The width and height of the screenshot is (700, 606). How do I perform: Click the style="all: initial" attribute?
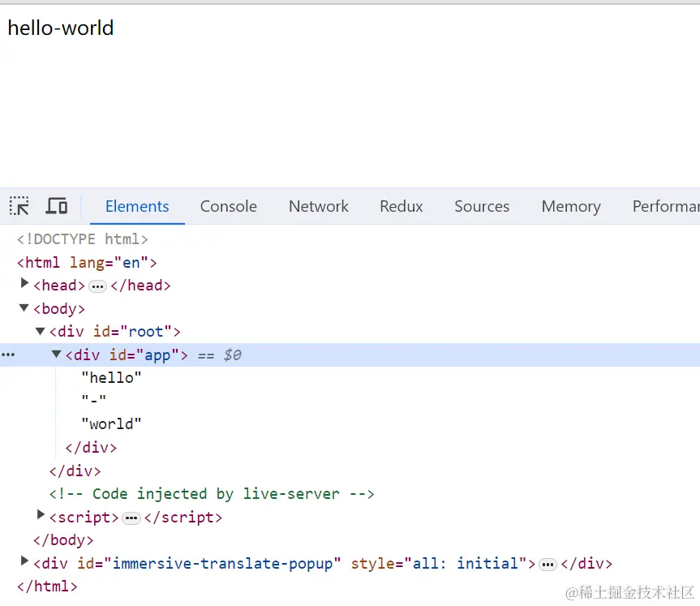pyautogui.click(x=439, y=564)
